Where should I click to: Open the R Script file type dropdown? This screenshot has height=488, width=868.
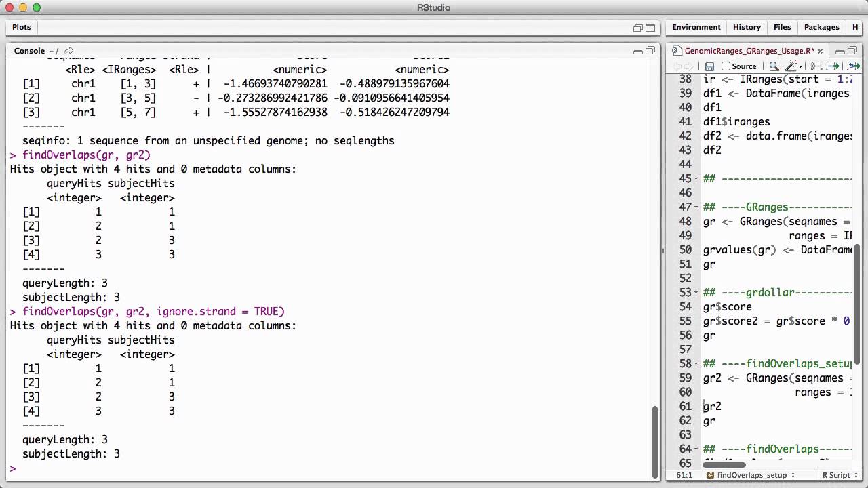click(x=841, y=475)
